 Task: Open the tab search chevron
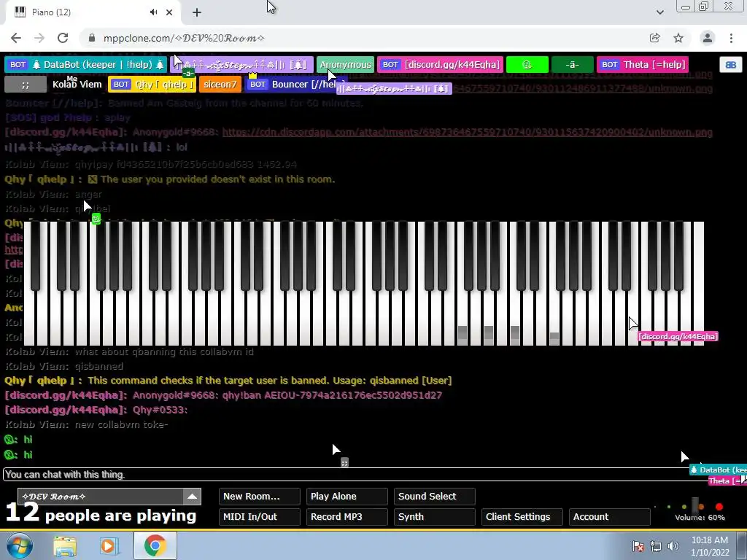coord(659,12)
